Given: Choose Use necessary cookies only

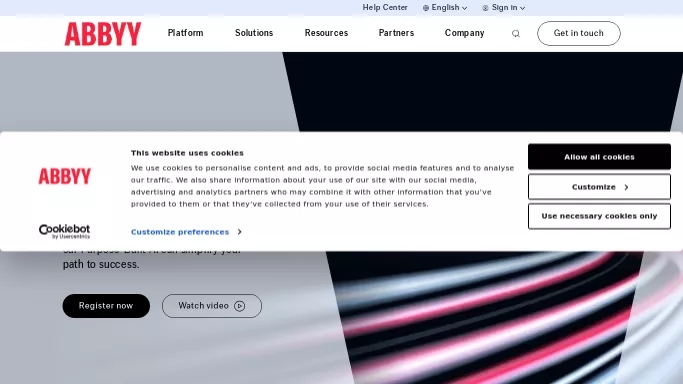Looking at the screenshot, I should [599, 216].
